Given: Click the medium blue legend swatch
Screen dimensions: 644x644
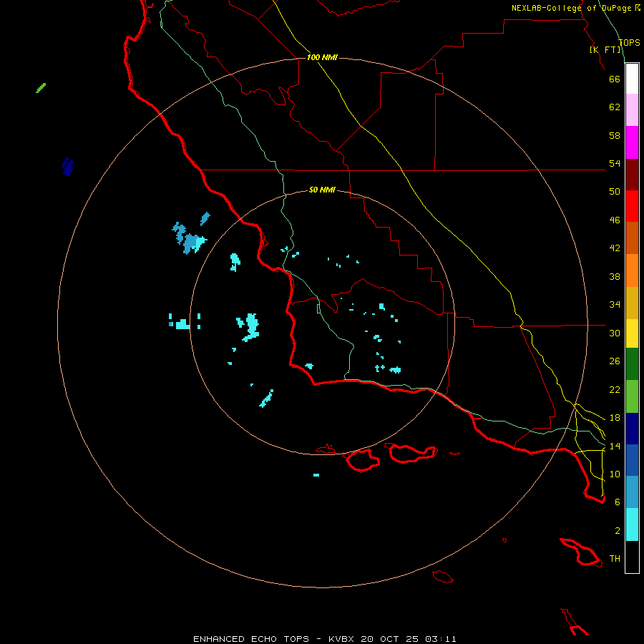Looking at the screenshot, I should point(632,460).
